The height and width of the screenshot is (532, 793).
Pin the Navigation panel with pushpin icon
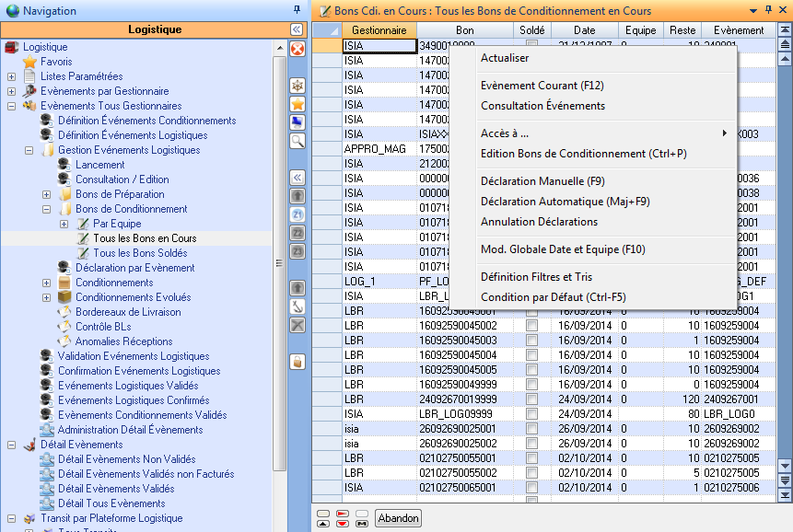(297, 10)
